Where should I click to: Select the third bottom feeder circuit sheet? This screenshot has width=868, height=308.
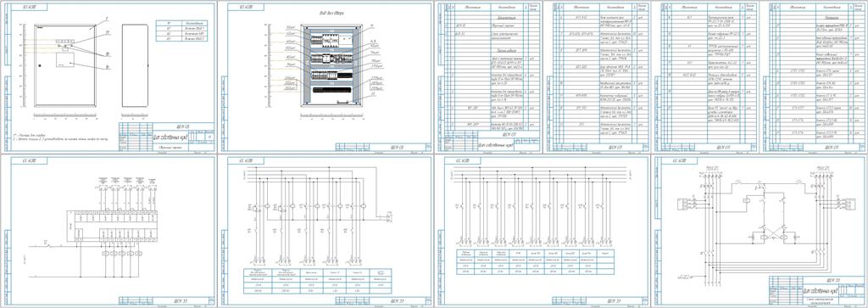[x=543, y=231]
